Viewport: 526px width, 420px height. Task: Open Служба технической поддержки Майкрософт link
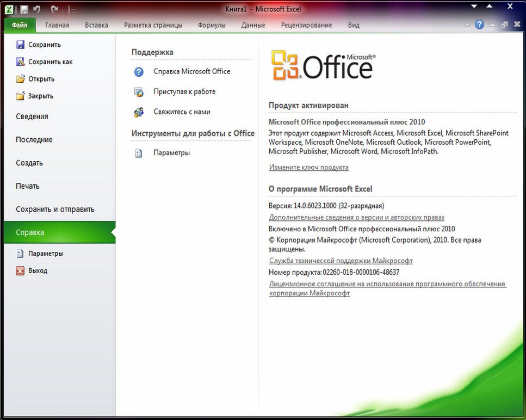tap(341, 261)
